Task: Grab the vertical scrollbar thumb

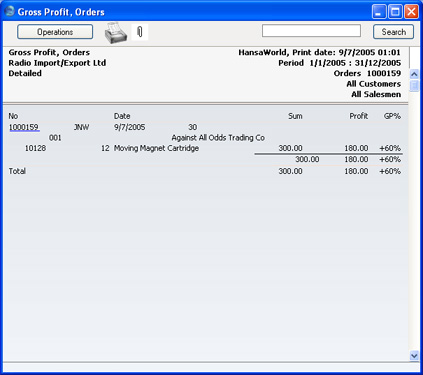Action: (x=414, y=86)
